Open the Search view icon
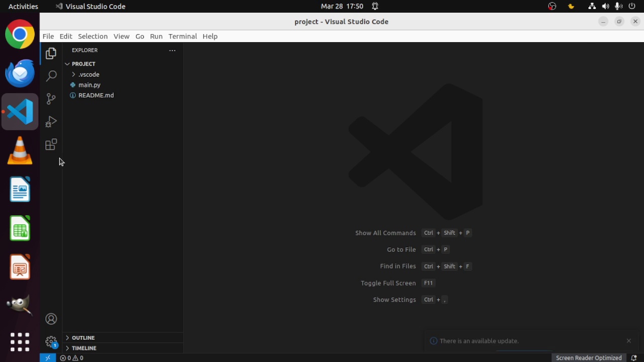Image resolution: width=644 pixels, height=362 pixels. point(51,76)
